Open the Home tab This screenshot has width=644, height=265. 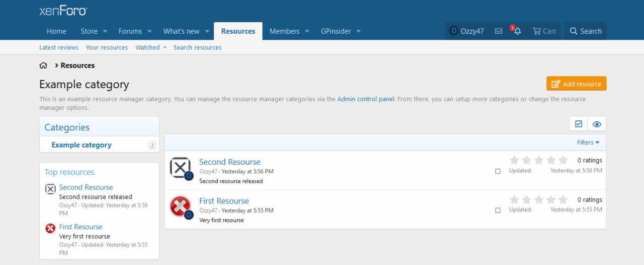(x=56, y=31)
